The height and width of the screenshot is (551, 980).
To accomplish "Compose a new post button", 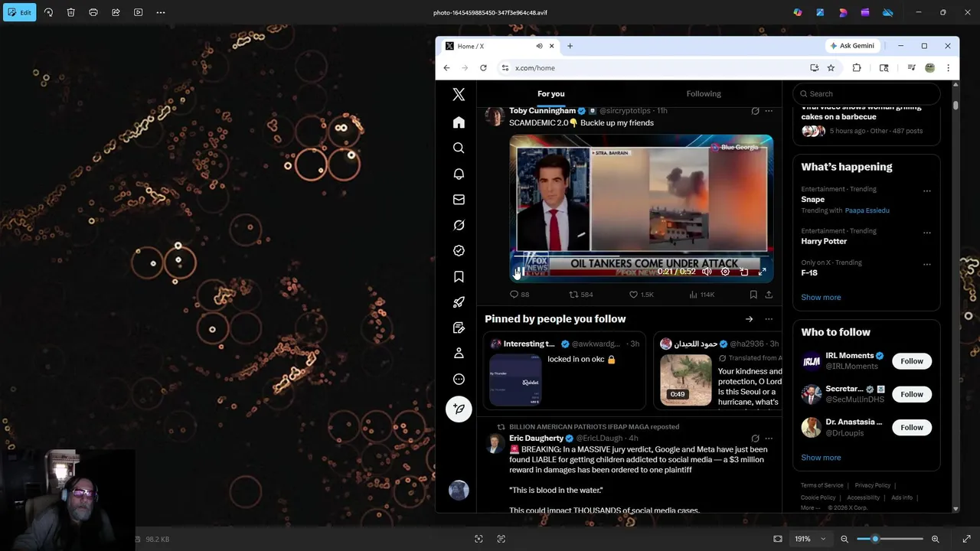I will click(x=459, y=409).
